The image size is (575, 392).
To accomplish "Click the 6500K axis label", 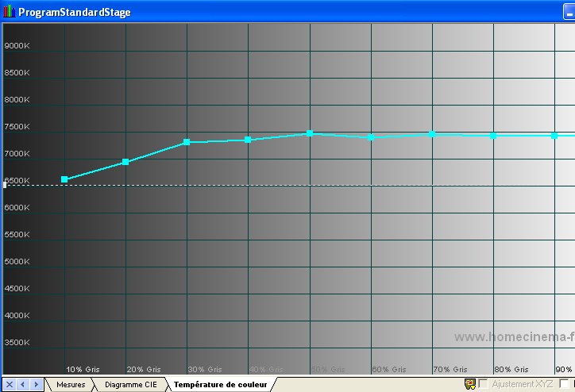I will click(x=17, y=180).
